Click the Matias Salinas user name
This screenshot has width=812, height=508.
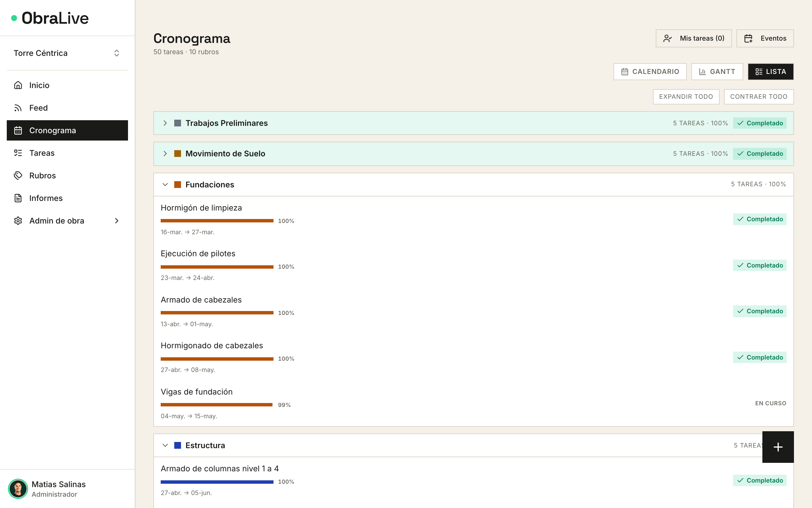(x=58, y=484)
